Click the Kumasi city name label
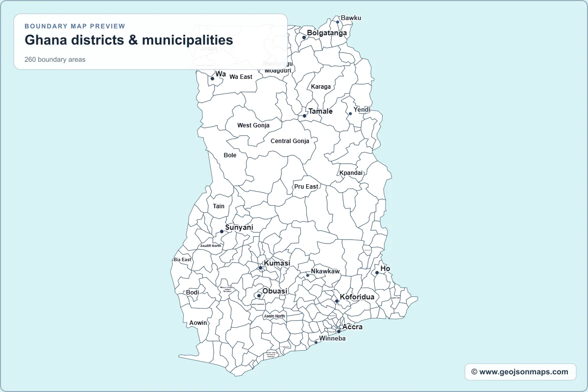 point(277,263)
